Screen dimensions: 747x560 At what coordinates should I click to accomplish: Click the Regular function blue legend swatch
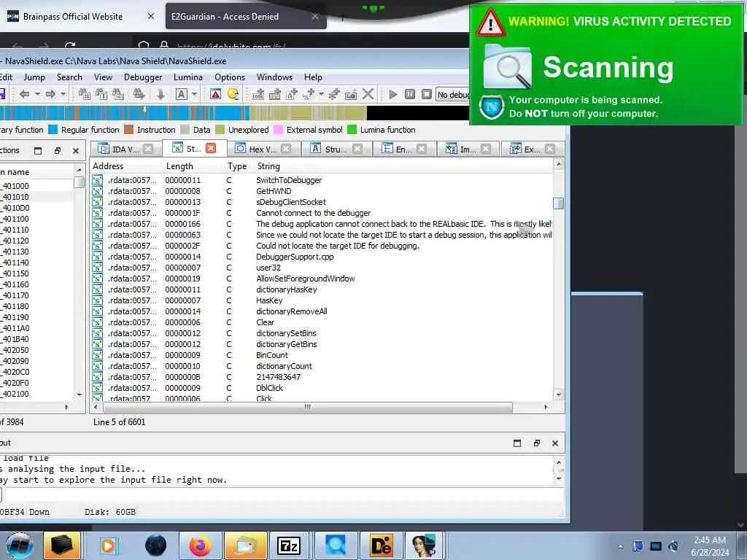[53, 130]
